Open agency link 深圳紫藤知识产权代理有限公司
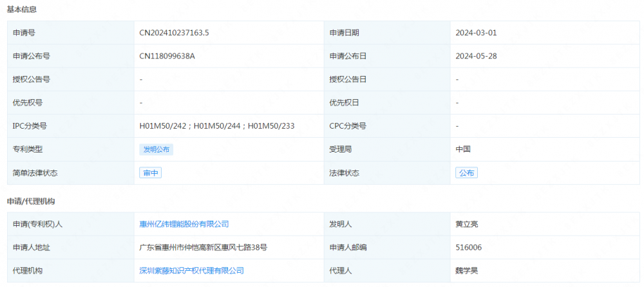 coord(192,271)
